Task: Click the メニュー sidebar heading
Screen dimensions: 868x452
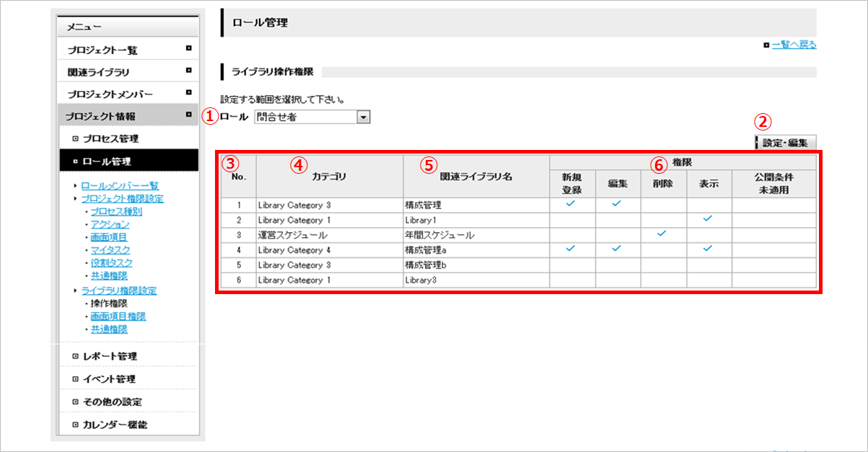Action: coord(128,27)
